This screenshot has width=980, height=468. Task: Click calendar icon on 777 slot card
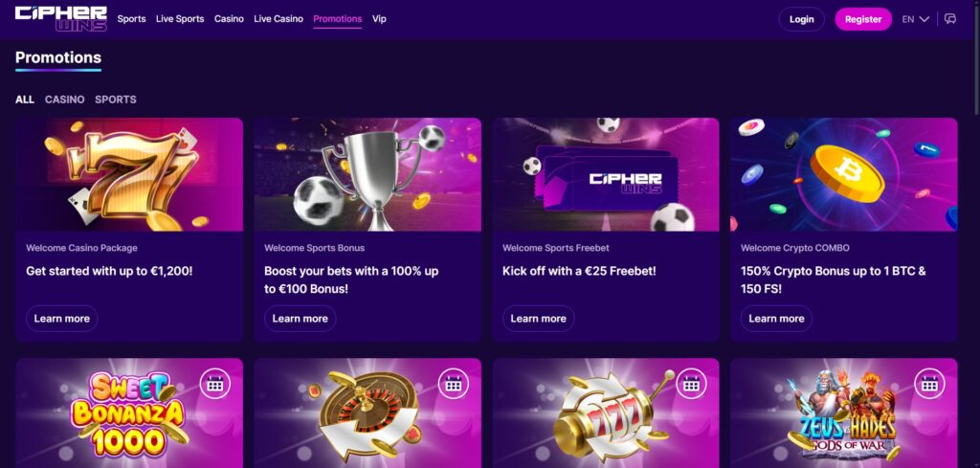691,384
